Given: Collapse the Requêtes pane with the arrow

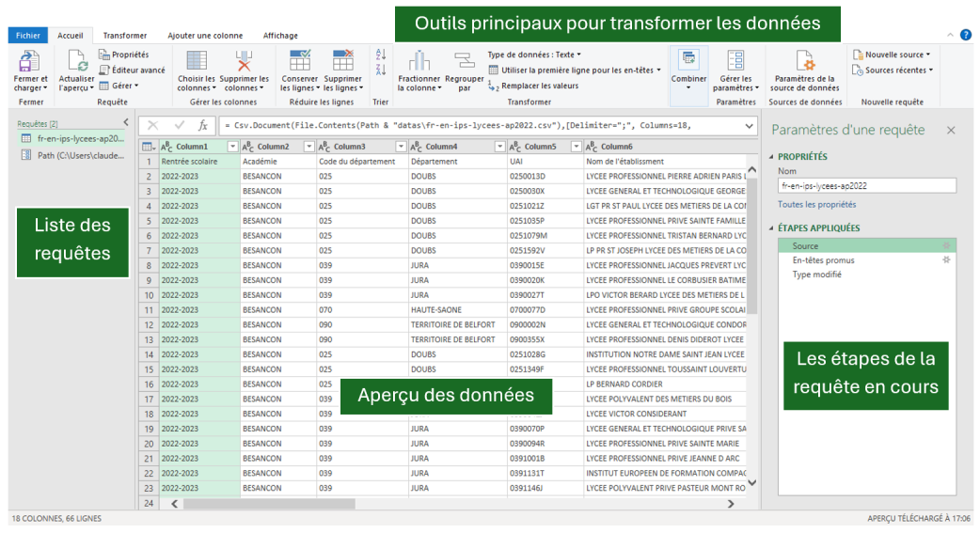Looking at the screenshot, I should (x=126, y=122).
